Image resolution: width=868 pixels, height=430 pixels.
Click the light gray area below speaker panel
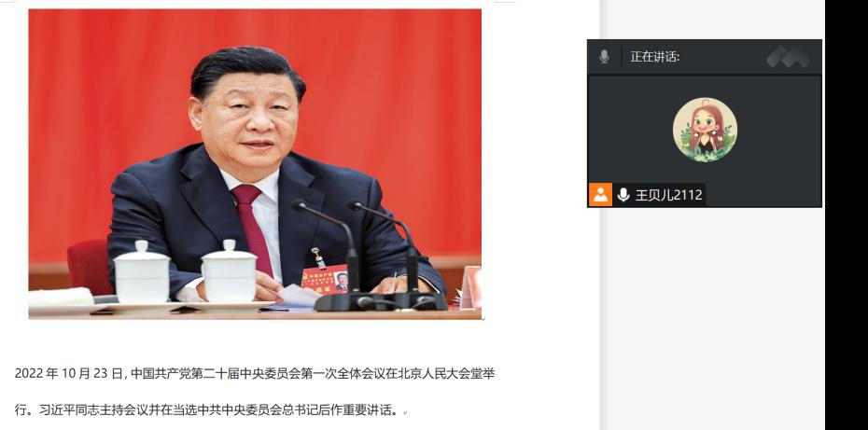712,318
